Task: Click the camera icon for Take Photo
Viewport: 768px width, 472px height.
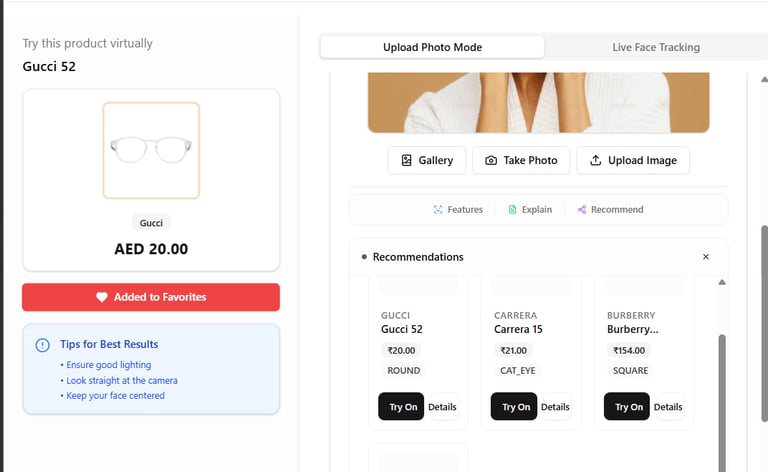Action: [x=491, y=160]
